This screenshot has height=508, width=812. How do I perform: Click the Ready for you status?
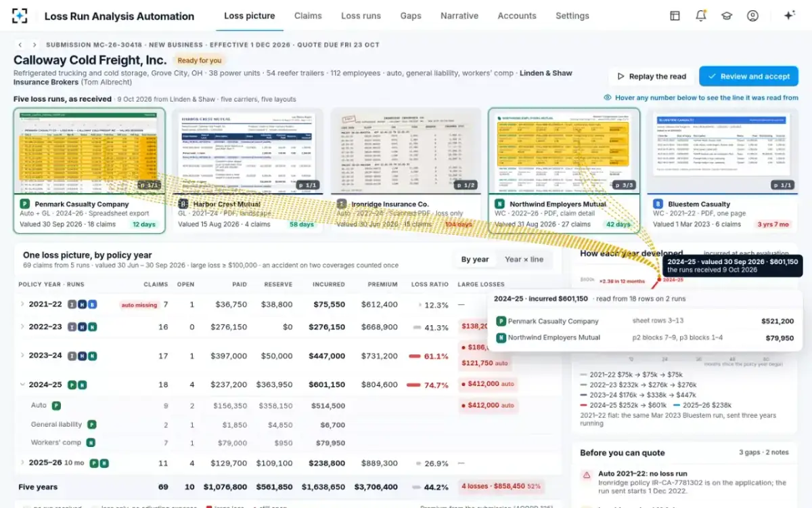pos(200,60)
